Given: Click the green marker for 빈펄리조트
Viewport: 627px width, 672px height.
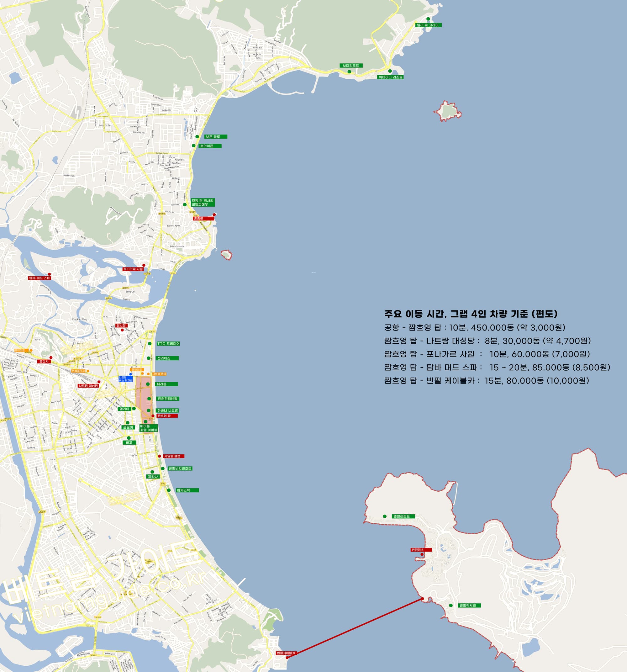Looking at the screenshot, I should click(x=385, y=516).
